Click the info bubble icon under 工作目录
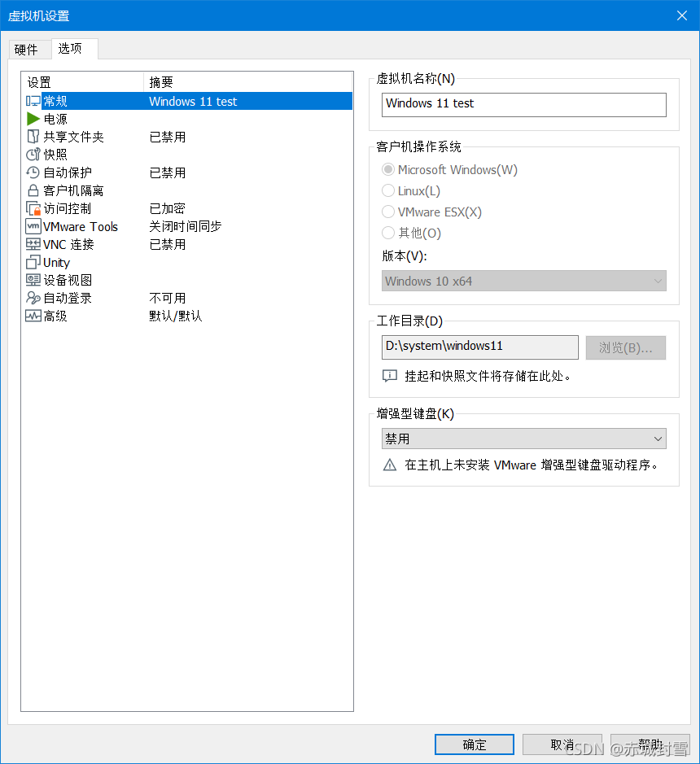This screenshot has height=764, width=700. 390,376
